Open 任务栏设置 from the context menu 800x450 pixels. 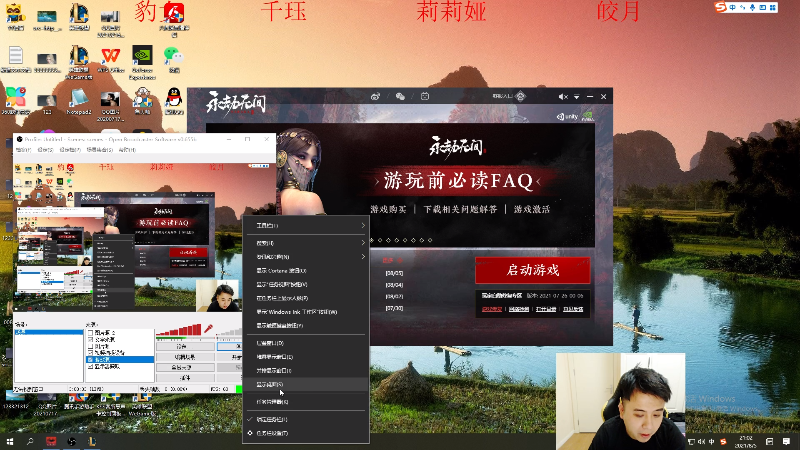pos(306,433)
